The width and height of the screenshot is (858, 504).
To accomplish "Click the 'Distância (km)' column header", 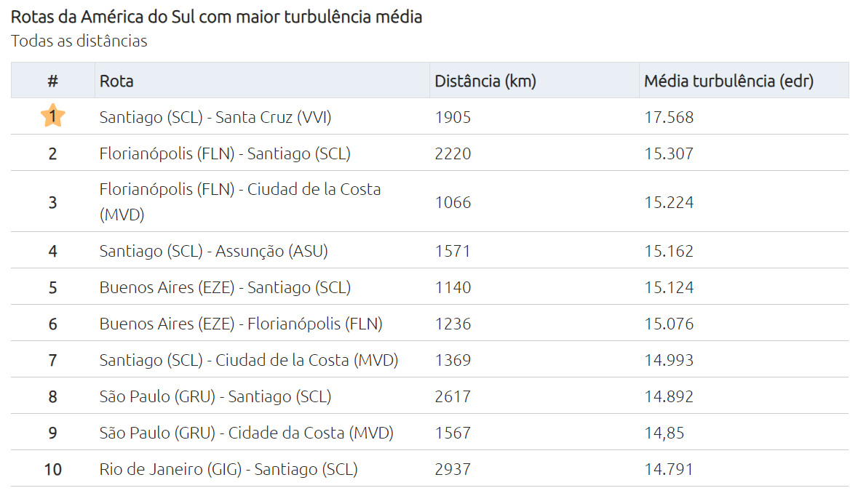I will click(x=485, y=81).
